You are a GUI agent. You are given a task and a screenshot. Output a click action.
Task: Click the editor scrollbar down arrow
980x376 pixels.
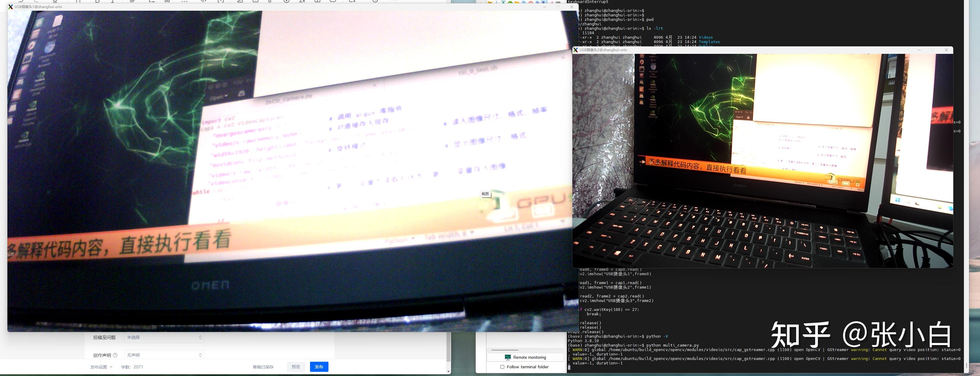click(449, 371)
